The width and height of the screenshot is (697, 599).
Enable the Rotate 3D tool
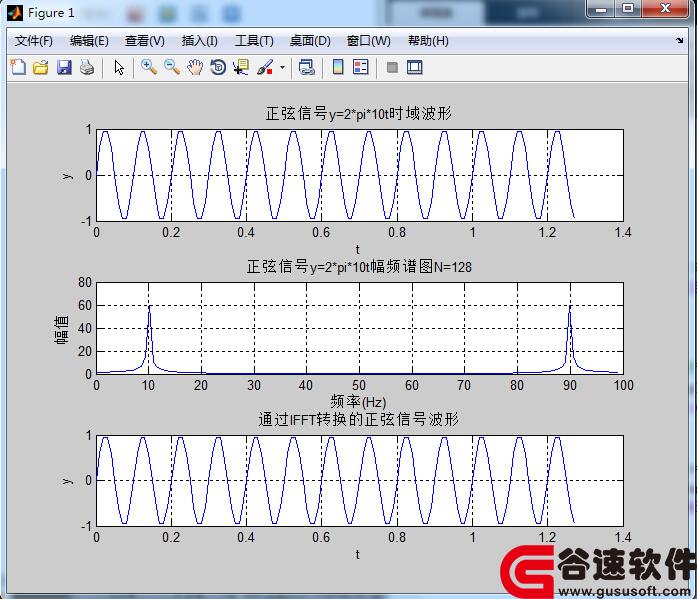pos(218,68)
